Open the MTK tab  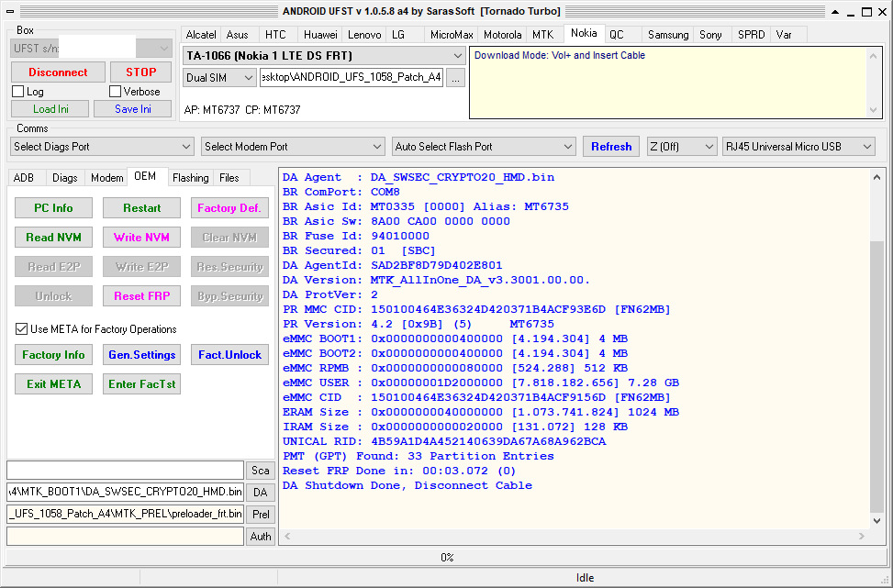coord(542,35)
